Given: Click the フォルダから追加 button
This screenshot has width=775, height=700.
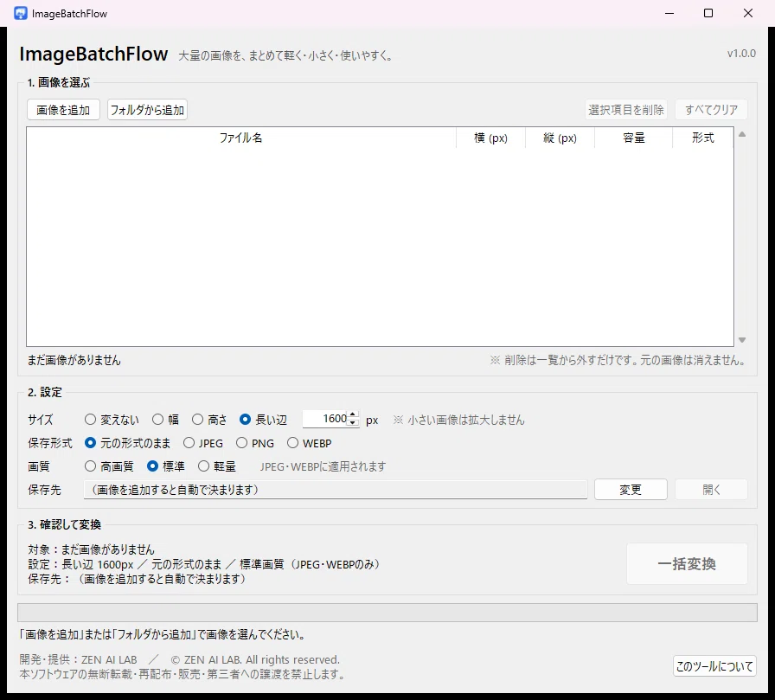Looking at the screenshot, I should pos(147,110).
